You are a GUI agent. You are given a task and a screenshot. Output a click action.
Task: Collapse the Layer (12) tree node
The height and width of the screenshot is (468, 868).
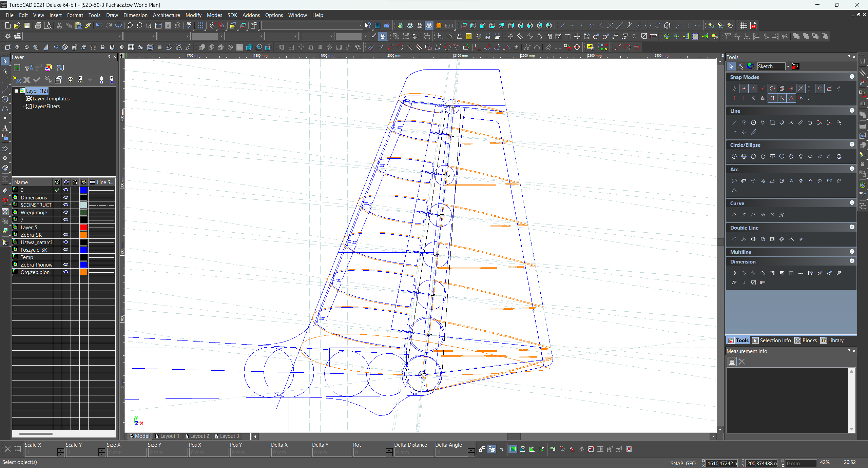tap(16, 91)
